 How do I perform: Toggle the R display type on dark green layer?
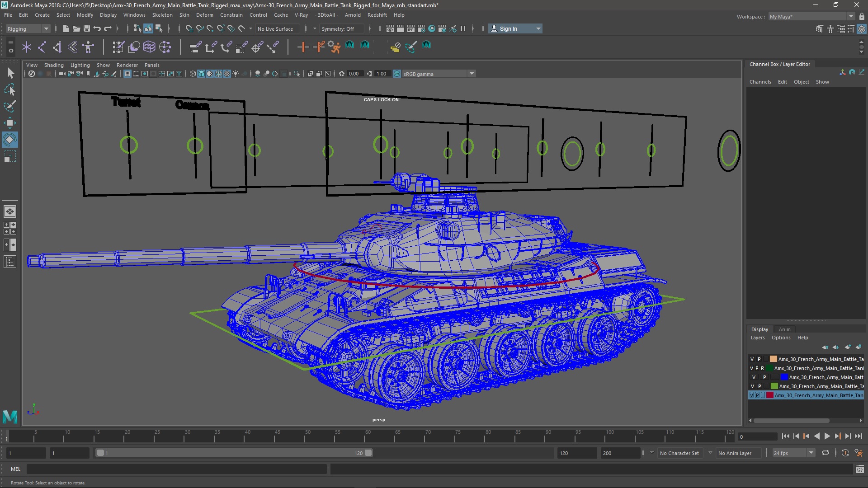point(762,368)
